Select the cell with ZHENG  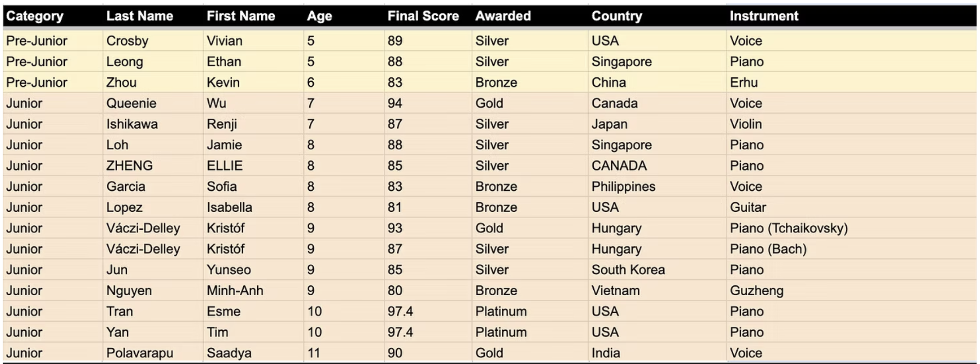tap(129, 165)
